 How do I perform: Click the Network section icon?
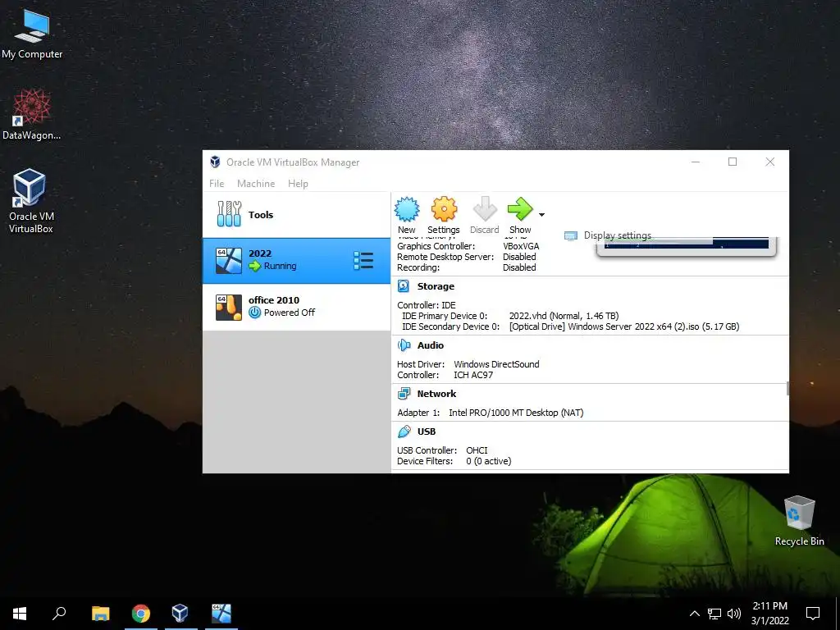point(404,394)
